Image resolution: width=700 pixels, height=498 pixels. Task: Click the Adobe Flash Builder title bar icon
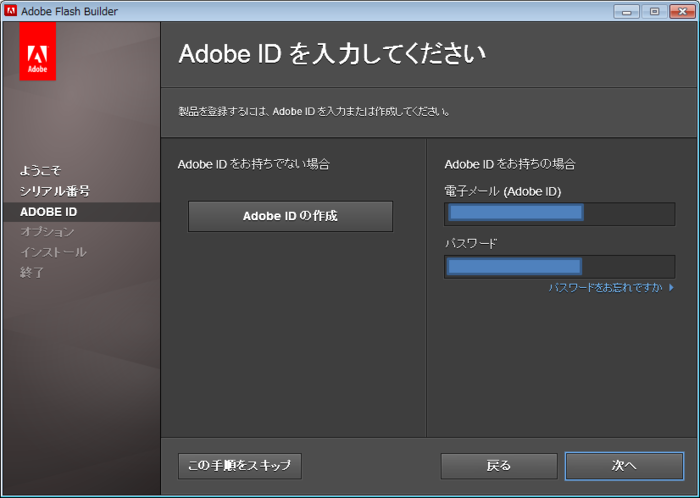coord(10,11)
